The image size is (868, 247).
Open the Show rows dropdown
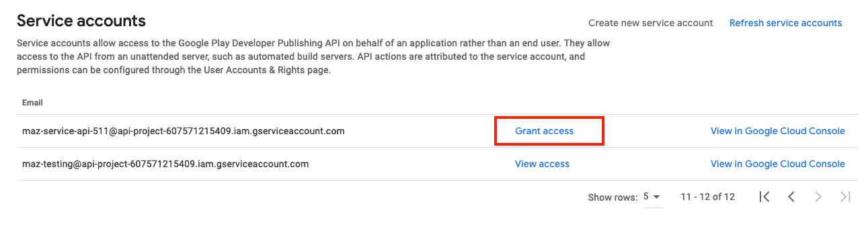(x=654, y=197)
